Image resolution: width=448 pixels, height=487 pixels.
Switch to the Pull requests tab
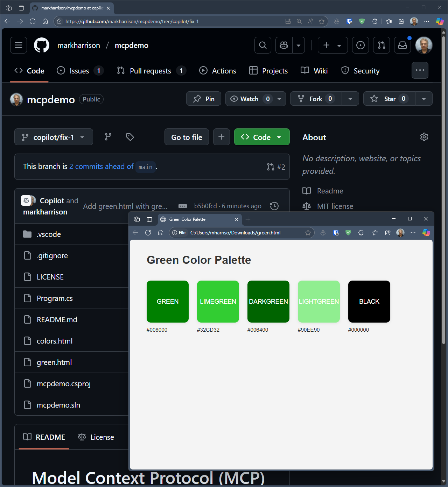coord(150,71)
